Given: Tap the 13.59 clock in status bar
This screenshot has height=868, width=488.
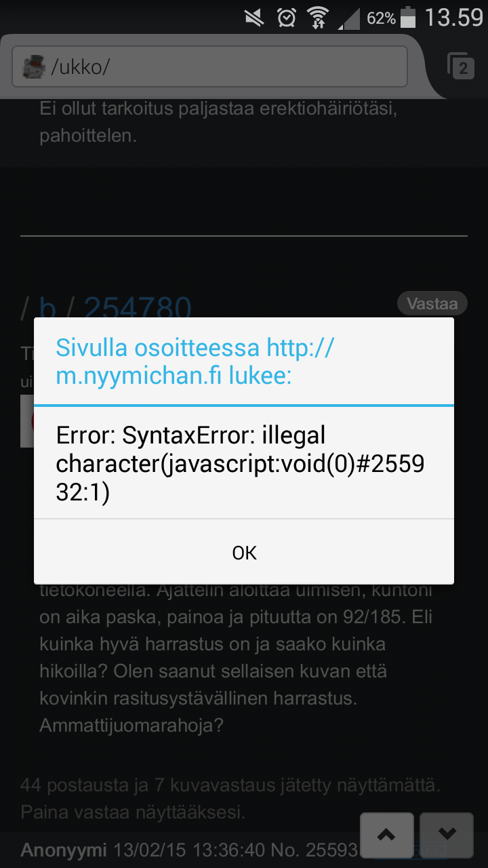Looking at the screenshot, I should [453, 18].
